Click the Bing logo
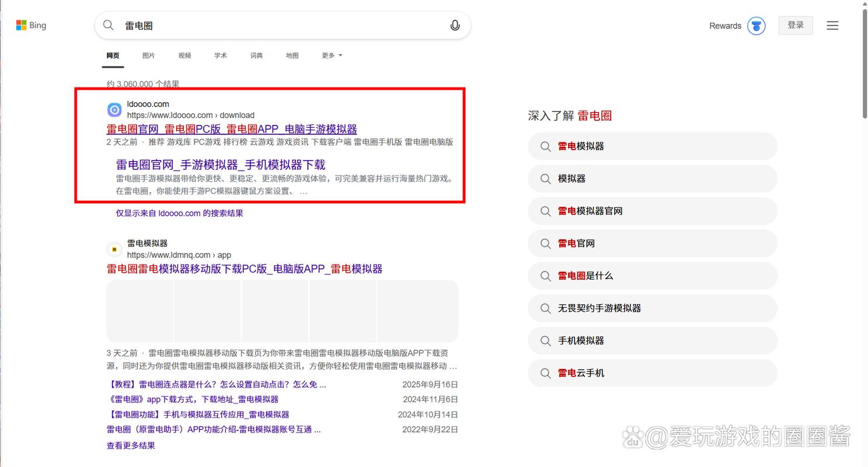Image resolution: width=868 pixels, height=467 pixels. pyautogui.click(x=30, y=25)
